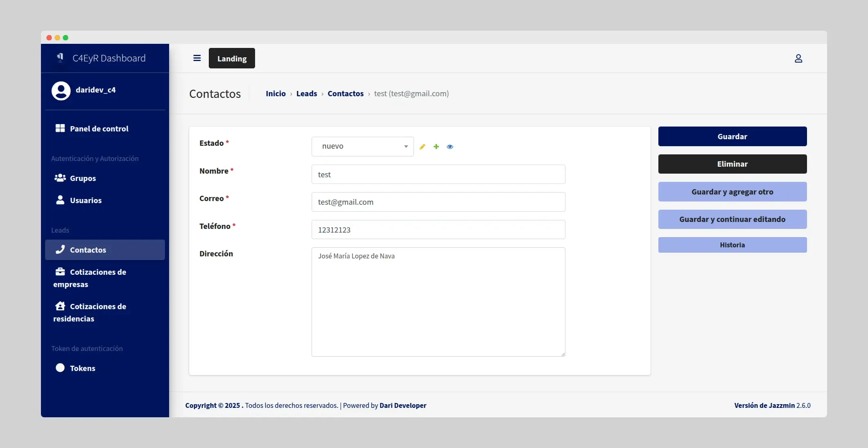Click the daridev_c4 avatar icon
868x448 pixels.
[x=61, y=91]
